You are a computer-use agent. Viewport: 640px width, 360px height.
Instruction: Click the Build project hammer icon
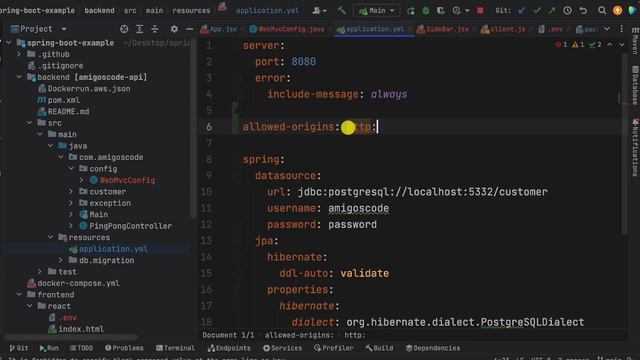click(341, 11)
